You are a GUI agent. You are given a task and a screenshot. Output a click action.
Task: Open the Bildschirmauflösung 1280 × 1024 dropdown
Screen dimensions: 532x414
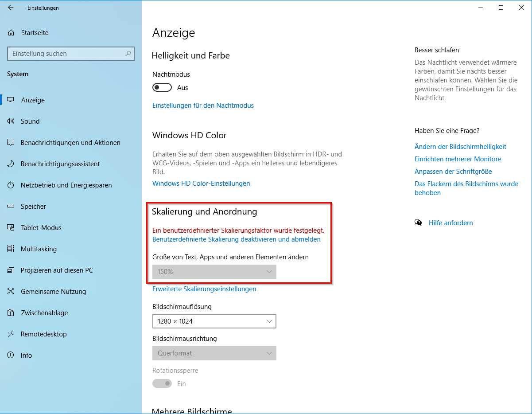coord(214,321)
